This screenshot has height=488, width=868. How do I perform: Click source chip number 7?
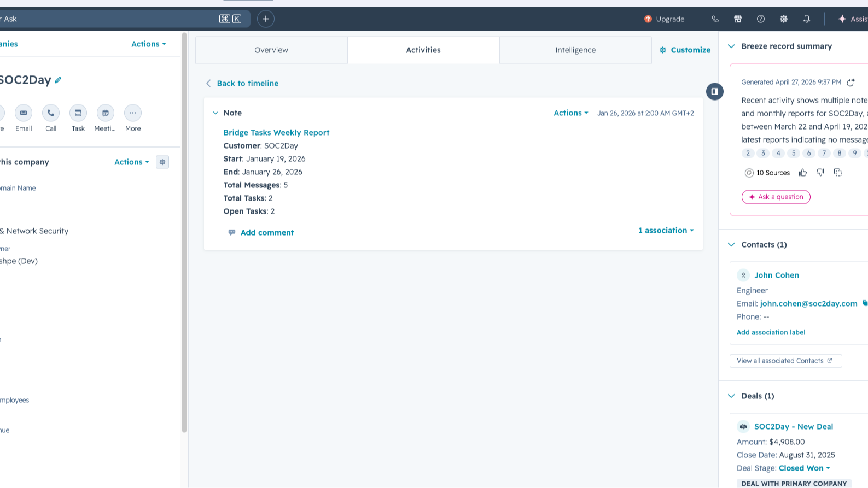824,153
